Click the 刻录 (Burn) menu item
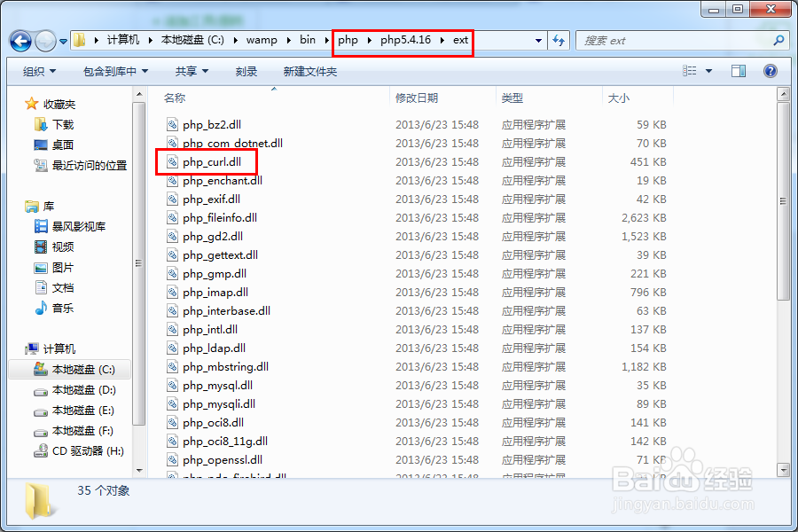This screenshot has height=532, width=798. point(246,71)
